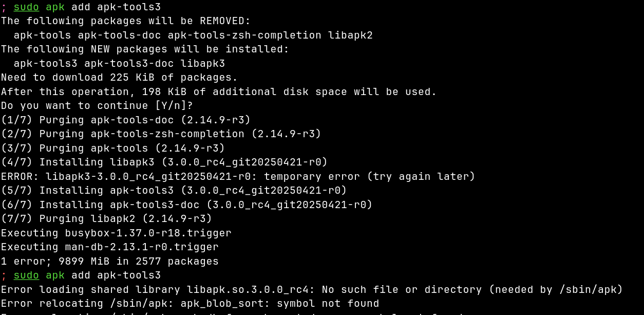This screenshot has height=315, width=644.
Task: Click the (1/7) Purging apk-tools-doc line
Action: click(x=126, y=120)
